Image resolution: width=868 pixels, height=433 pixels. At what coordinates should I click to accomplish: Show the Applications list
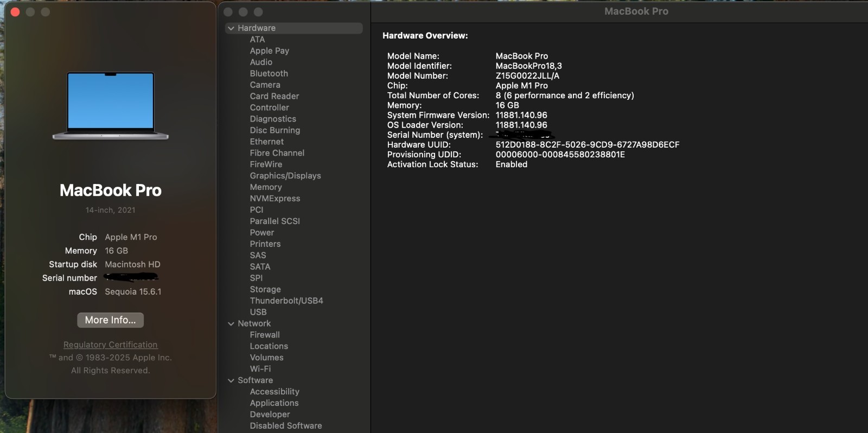[274, 403]
